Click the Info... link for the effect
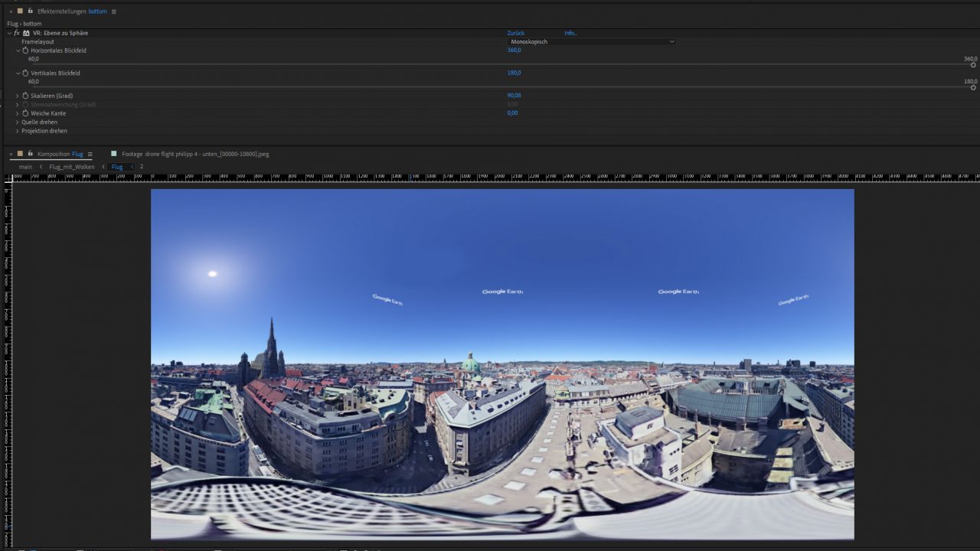This screenshot has width=980, height=551. 570,33
